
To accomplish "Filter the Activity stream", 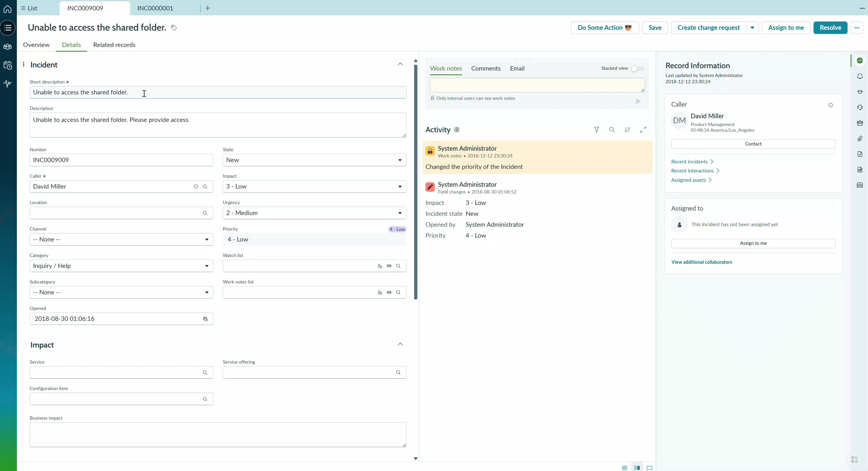I will [x=596, y=130].
